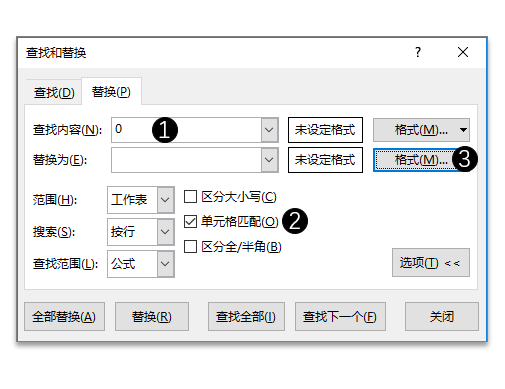Screen dimensions: 505x389
Task: Click the help question mark icon
Action: coord(418,52)
